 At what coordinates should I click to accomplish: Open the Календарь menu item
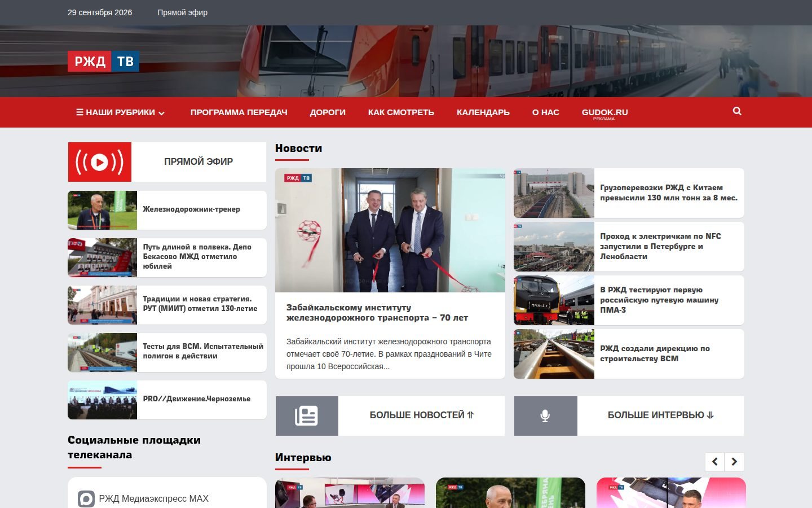(483, 112)
